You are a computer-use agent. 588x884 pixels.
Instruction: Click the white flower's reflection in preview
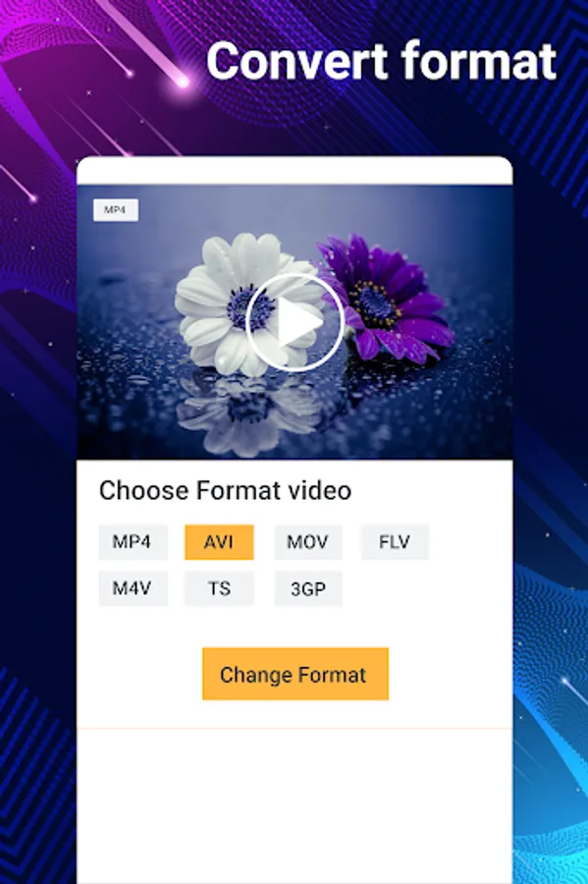(x=247, y=414)
